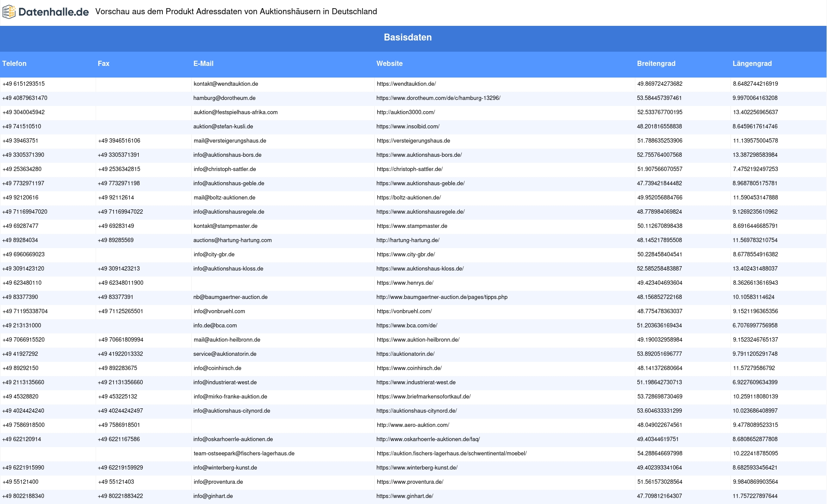Select fax number +49 55121403

coord(116,482)
